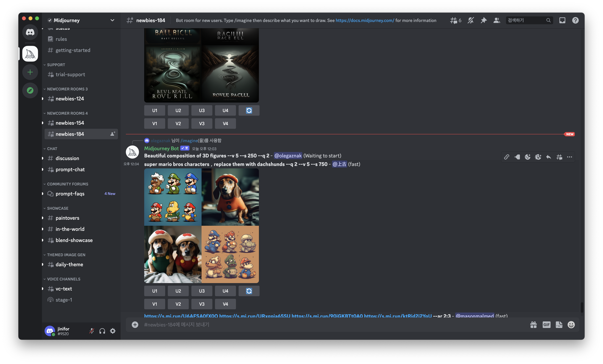Click the Add a Server plus icon

click(x=30, y=72)
